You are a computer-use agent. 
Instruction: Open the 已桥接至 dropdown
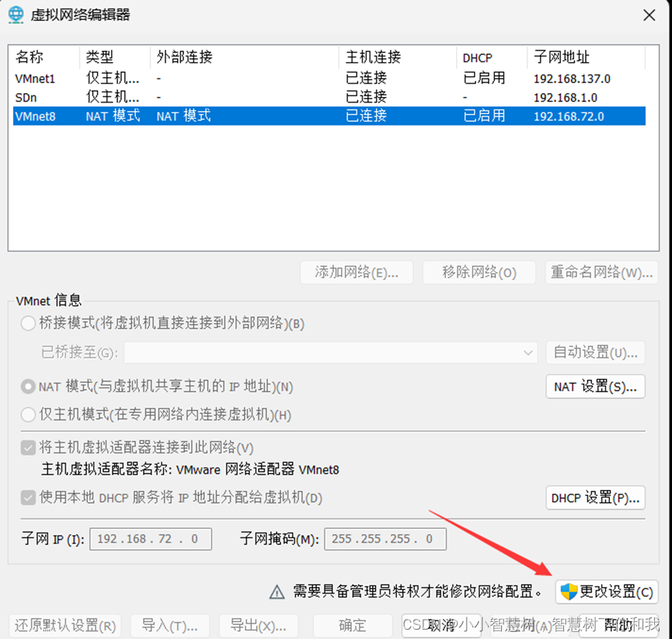point(330,352)
